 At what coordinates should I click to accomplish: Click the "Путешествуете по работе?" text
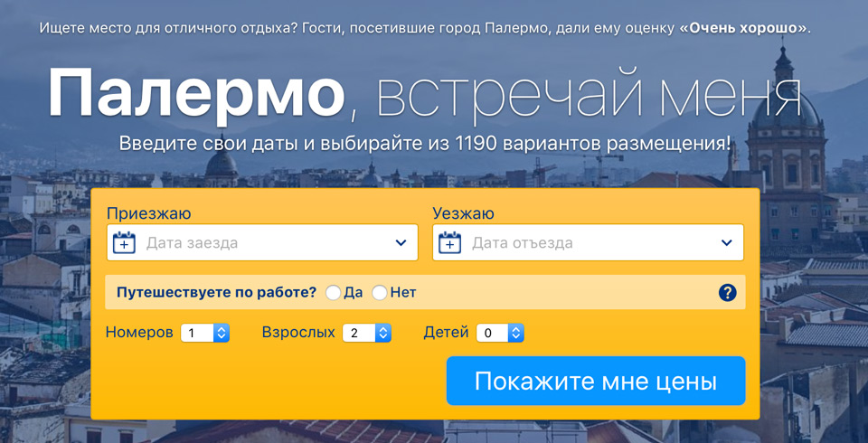(x=217, y=293)
